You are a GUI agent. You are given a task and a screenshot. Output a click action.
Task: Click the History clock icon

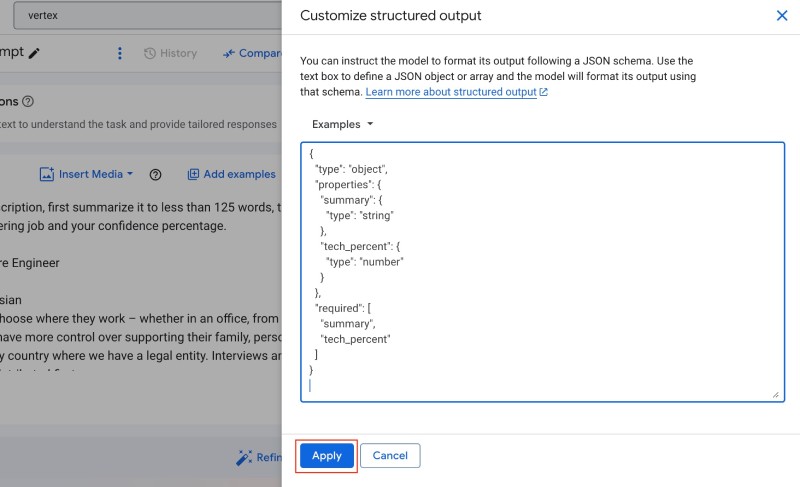[x=149, y=53]
